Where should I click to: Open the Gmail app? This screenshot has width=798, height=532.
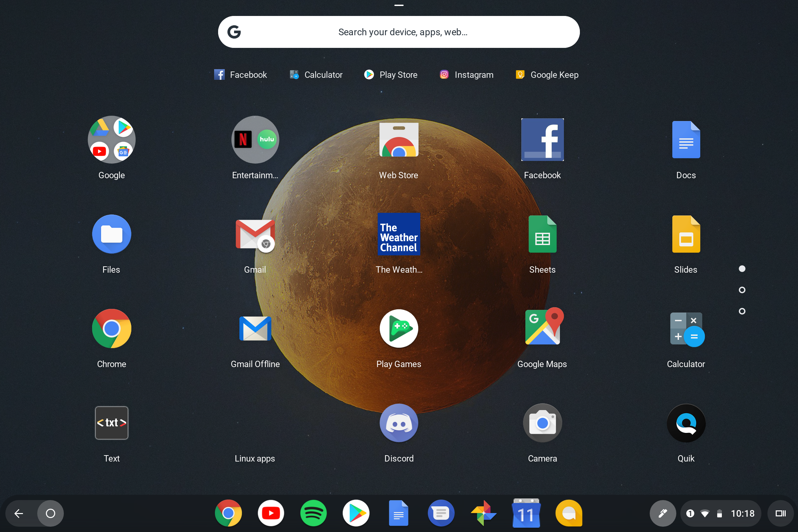pos(255,234)
